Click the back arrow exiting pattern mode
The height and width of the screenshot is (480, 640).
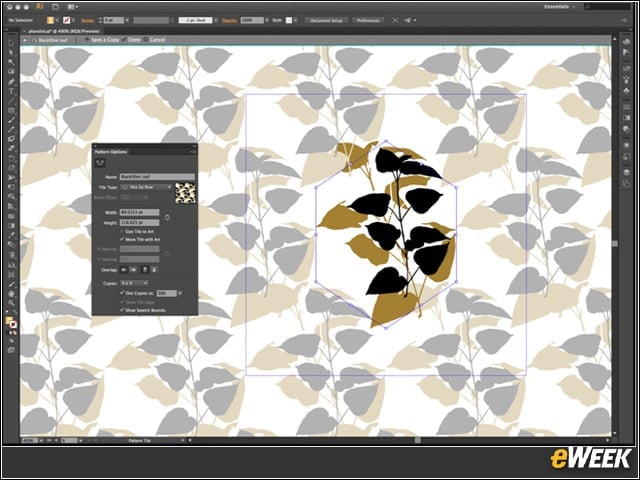[25, 40]
